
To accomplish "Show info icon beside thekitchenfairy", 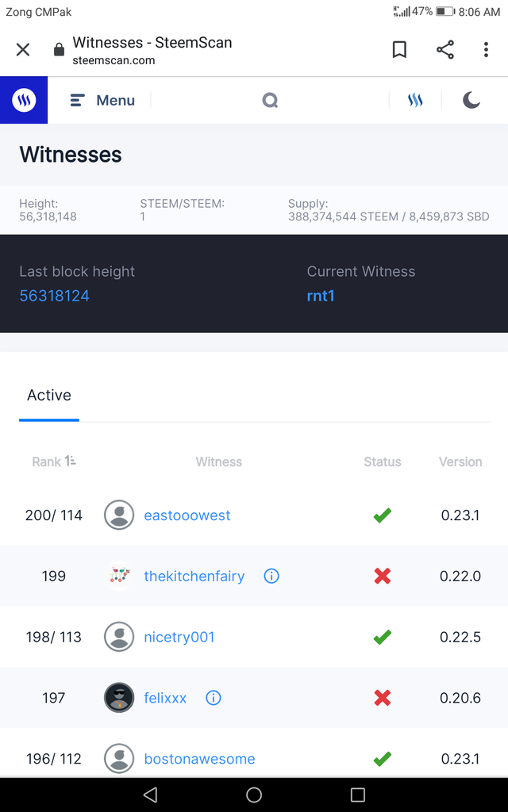I will coord(271,576).
